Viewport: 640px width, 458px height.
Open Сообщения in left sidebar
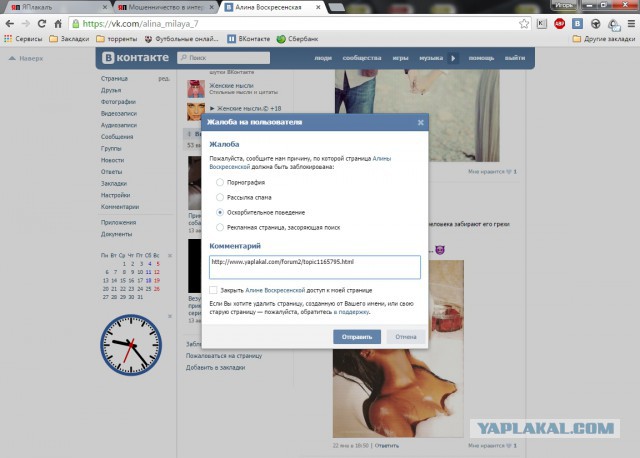[117, 137]
